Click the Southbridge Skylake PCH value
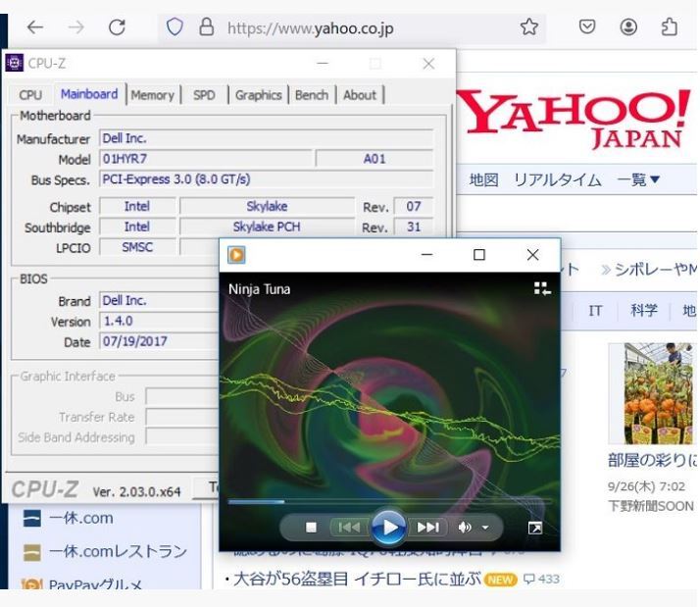Screen dimensions: 700x607 [267, 227]
